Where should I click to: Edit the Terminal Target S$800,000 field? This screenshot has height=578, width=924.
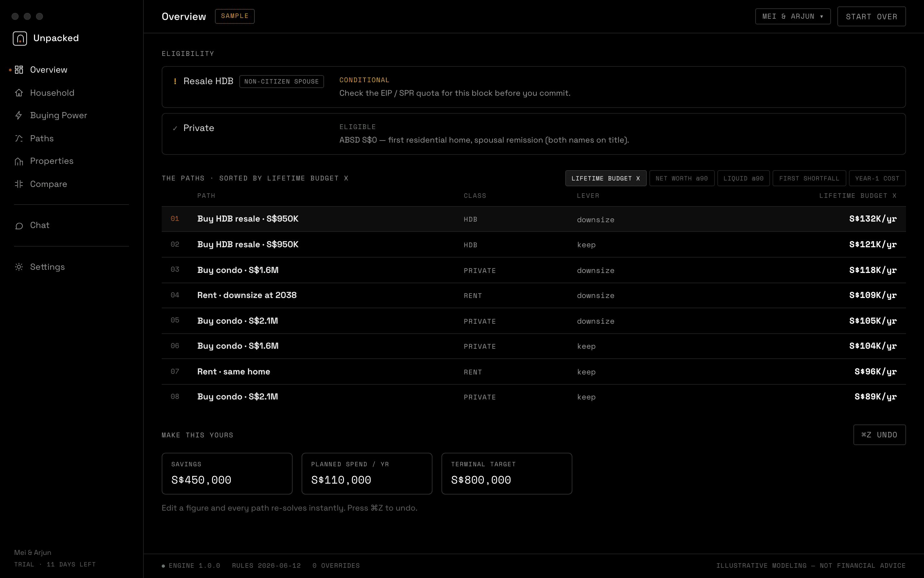point(507,474)
